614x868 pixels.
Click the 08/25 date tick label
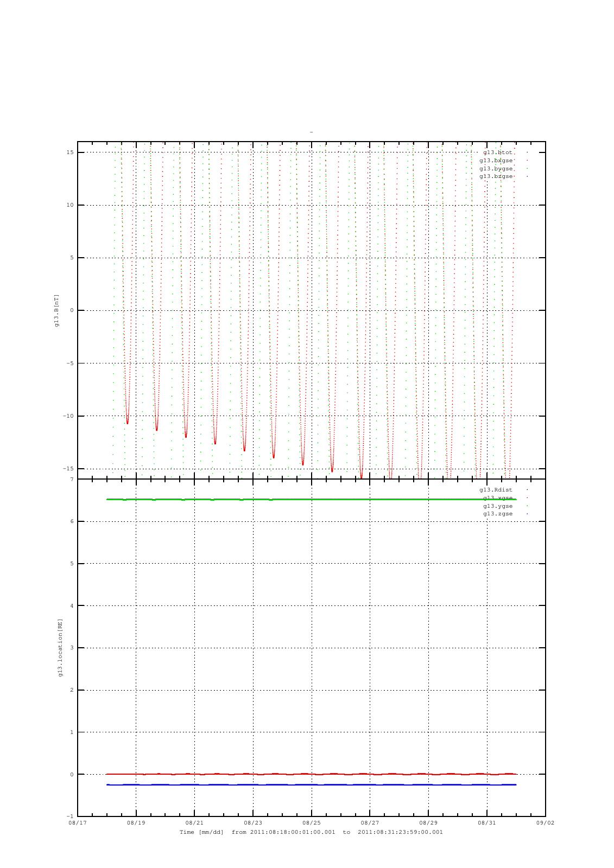click(x=312, y=823)
